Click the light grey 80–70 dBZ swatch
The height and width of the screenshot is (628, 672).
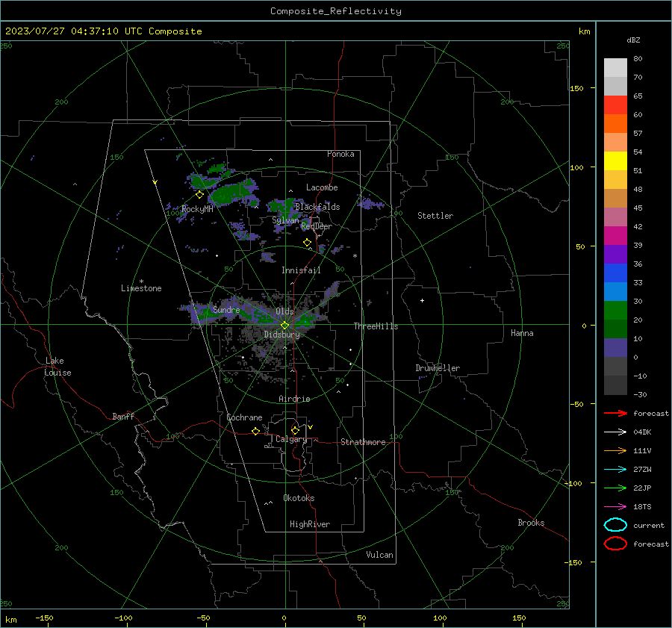click(615, 68)
